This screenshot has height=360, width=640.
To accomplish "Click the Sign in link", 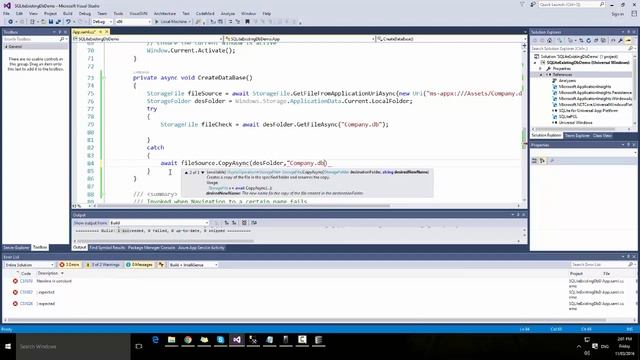I will click(618, 13).
